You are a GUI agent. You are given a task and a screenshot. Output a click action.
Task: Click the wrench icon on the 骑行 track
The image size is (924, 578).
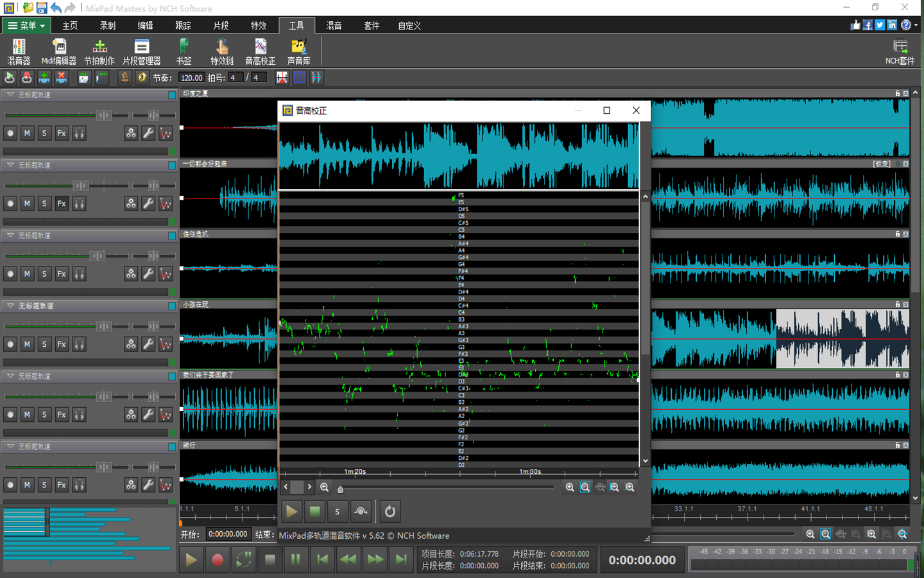pos(148,485)
